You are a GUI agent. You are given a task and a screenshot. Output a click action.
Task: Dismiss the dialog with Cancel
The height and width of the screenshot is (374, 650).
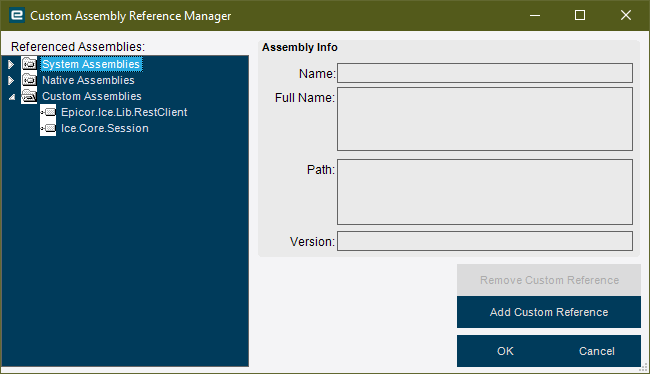pyautogui.click(x=597, y=351)
